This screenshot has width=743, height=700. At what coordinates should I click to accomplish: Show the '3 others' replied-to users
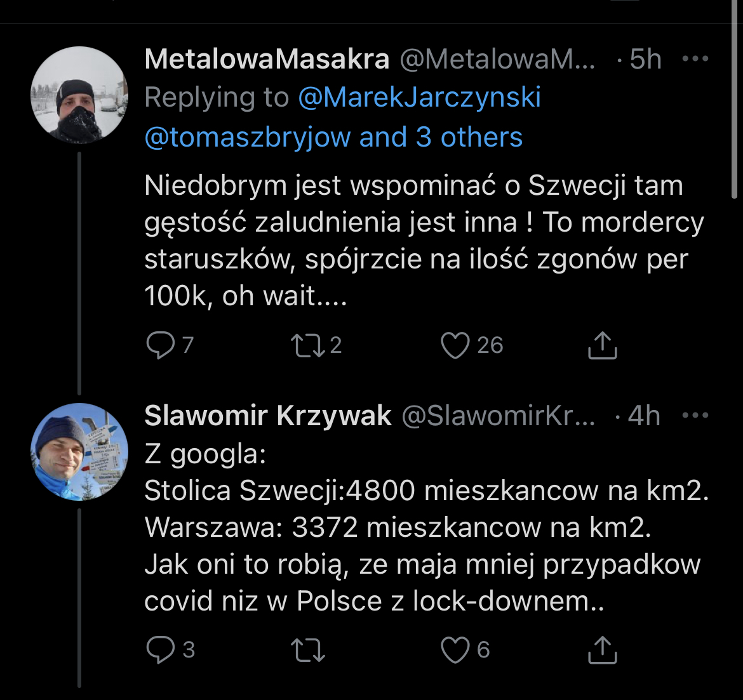coord(470,137)
